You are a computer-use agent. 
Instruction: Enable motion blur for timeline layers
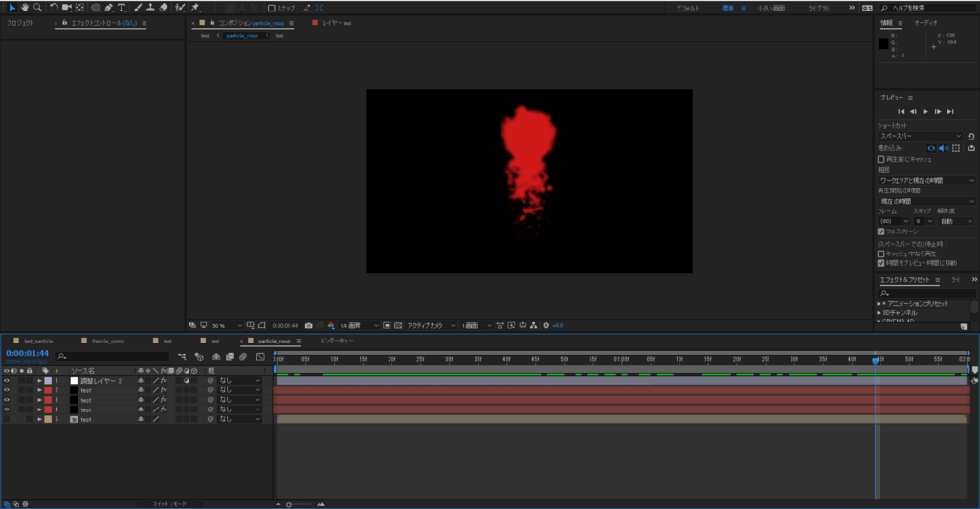pyautogui.click(x=243, y=357)
